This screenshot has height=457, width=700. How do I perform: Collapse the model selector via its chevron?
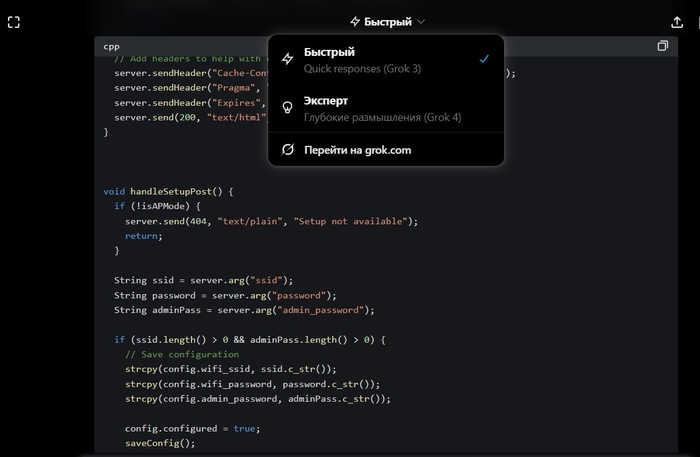point(421,21)
